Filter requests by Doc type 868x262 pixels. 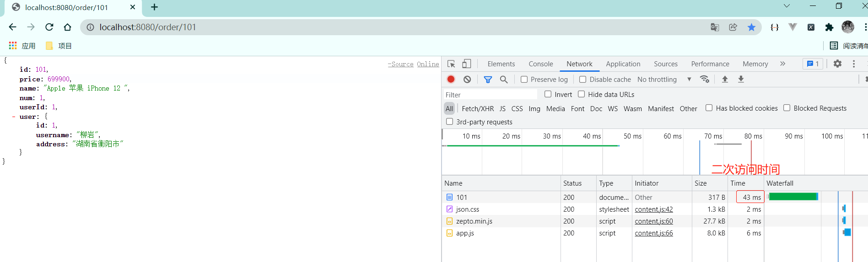[x=596, y=108]
